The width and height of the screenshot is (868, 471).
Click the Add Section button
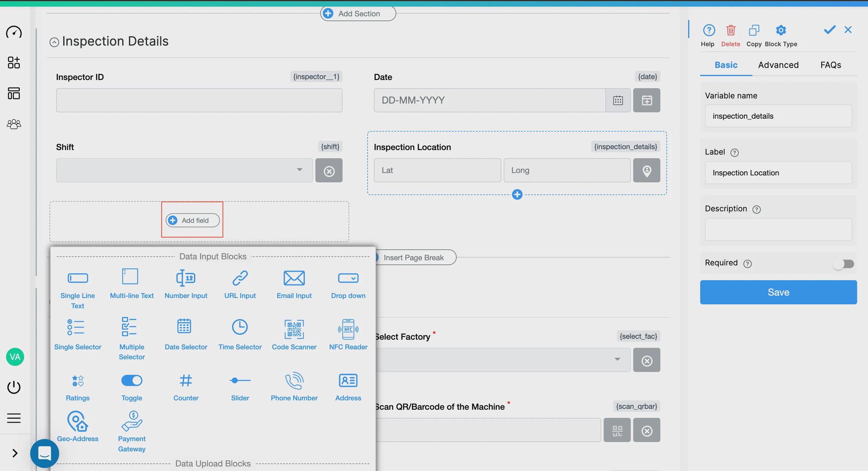(358, 14)
